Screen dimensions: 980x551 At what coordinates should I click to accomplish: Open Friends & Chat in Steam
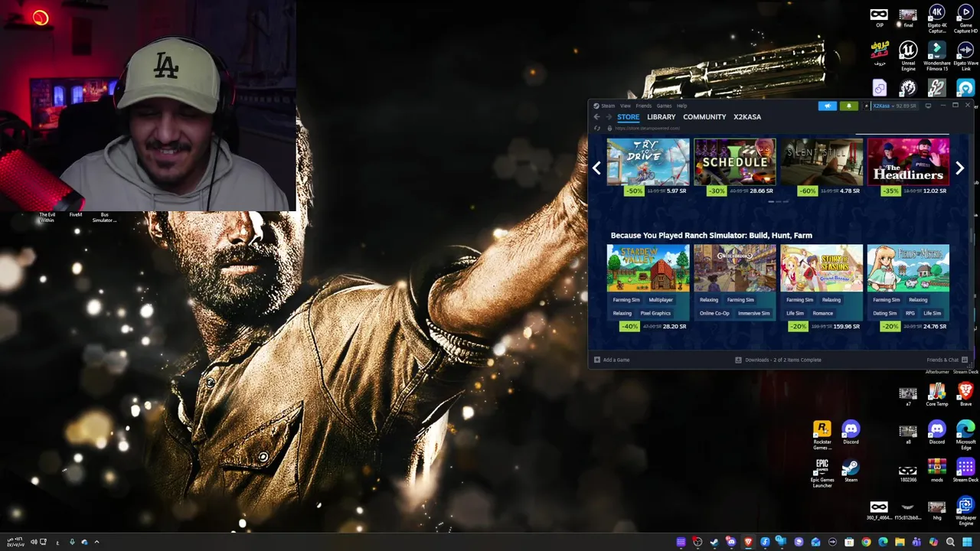pos(947,360)
